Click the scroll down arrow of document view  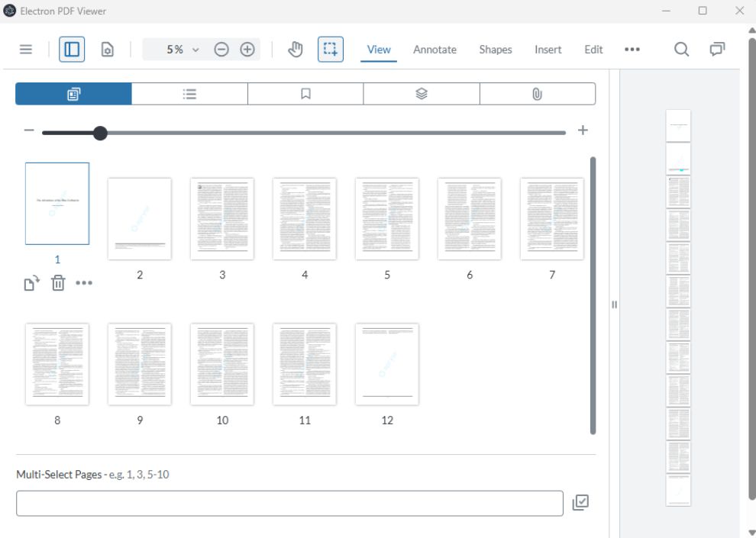pos(752,532)
